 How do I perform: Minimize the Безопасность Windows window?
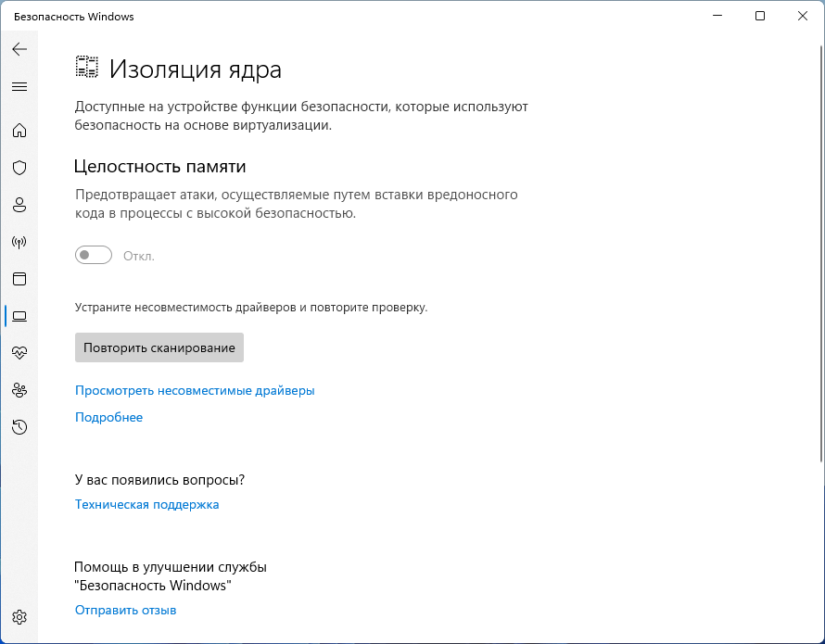pos(717,17)
